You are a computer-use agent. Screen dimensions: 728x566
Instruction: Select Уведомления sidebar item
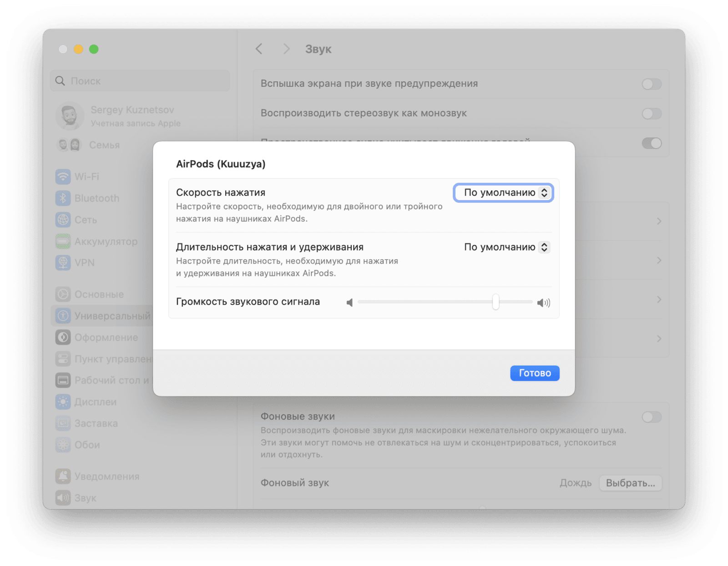tap(142, 476)
